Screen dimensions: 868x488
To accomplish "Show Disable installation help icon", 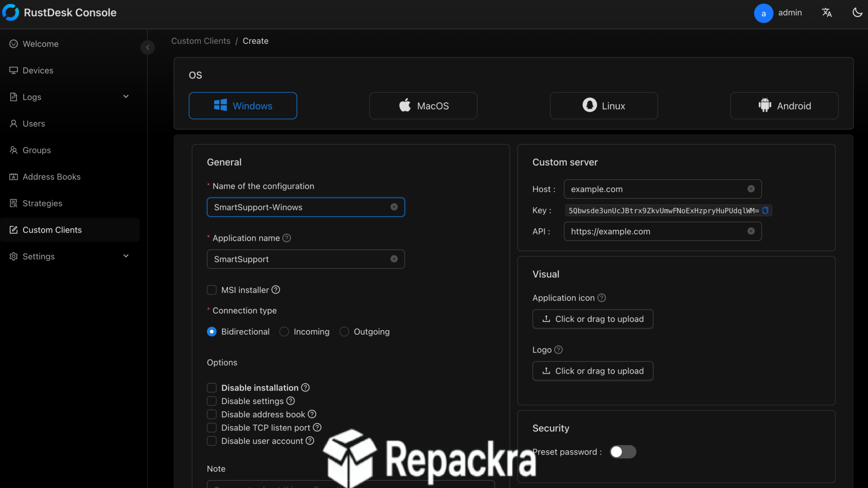I will click(306, 388).
